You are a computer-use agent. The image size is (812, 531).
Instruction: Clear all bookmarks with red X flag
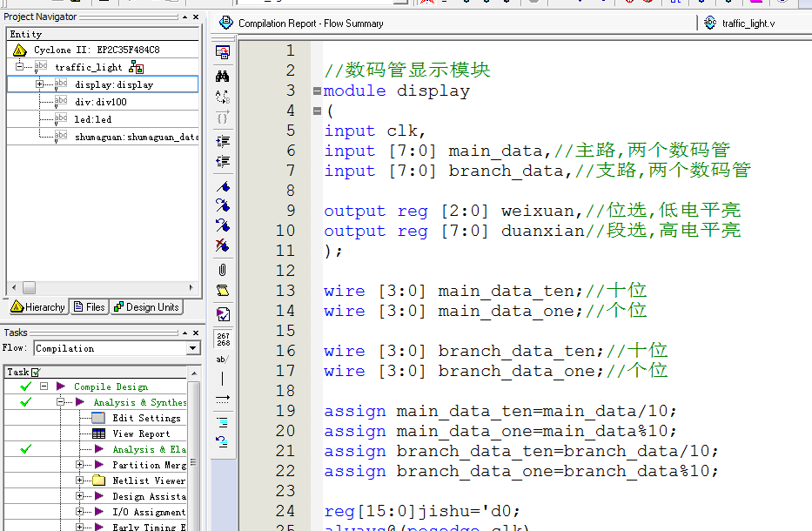pyautogui.click(x=223, y=246)
